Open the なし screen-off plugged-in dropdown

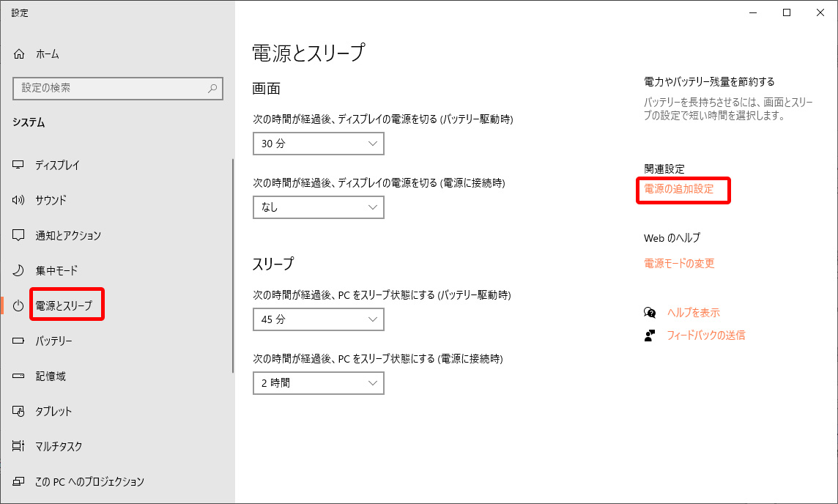(x=318, y=207)
